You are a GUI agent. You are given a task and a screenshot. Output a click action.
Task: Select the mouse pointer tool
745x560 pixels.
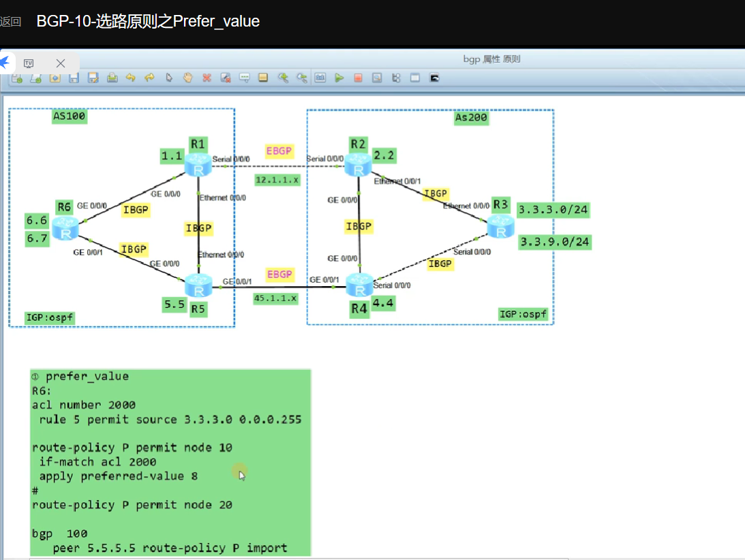click(168, 78)
